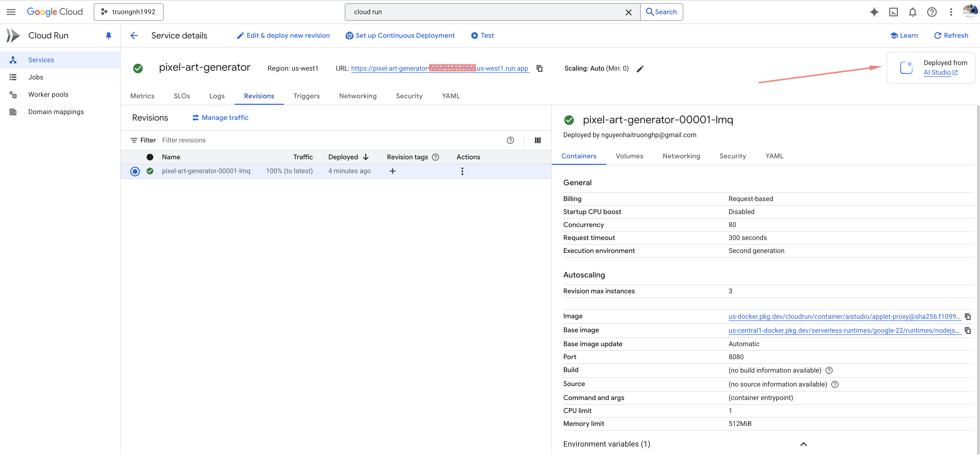Open actions menu for revision 00001-lmq
Image resolution: width=980 pixels, height=455 pixels.
tap(462, 171)
